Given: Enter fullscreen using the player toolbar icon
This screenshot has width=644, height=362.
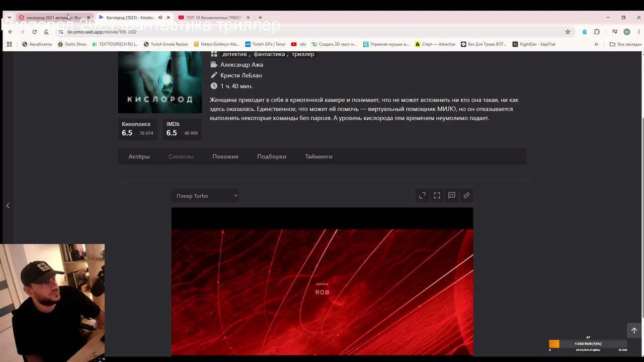Looking at the screenshot, I should (x=437, y=196).
